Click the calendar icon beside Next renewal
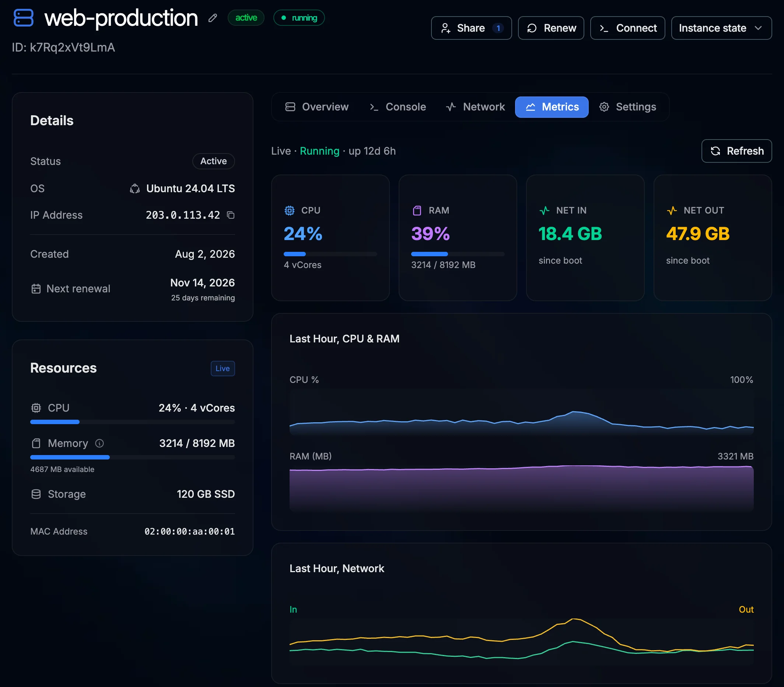 point(36,289)
